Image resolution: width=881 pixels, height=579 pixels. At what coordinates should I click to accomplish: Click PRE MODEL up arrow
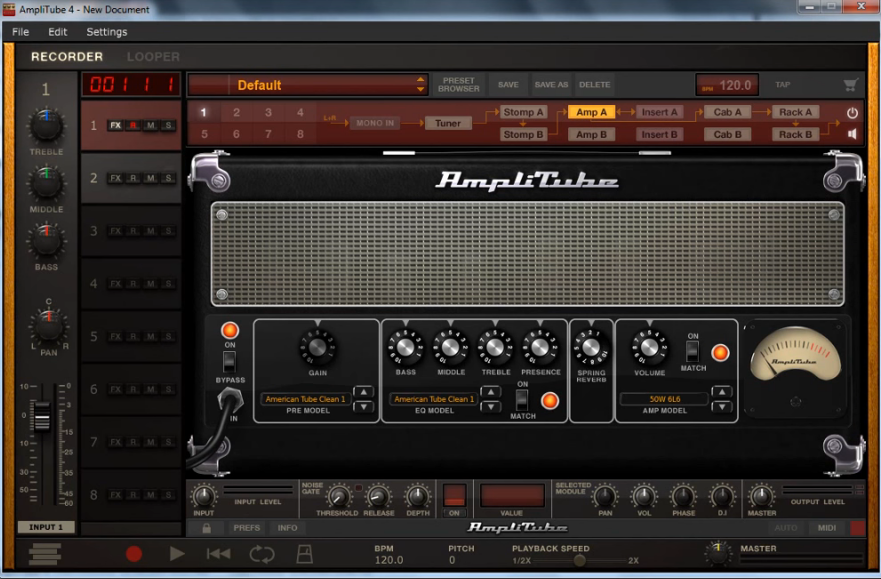click(x=364, y=392)
